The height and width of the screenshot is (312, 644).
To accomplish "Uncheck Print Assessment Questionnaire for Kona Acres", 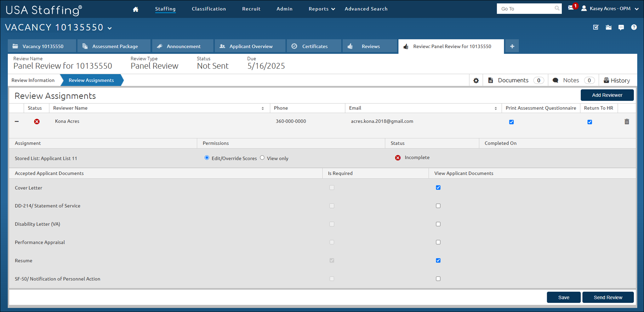I will (511, 122).
